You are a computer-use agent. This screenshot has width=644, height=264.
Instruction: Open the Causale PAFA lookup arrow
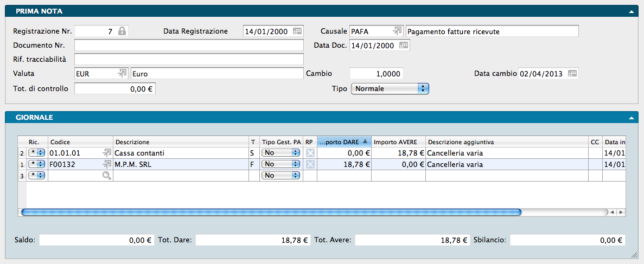[x=398, y=31]
